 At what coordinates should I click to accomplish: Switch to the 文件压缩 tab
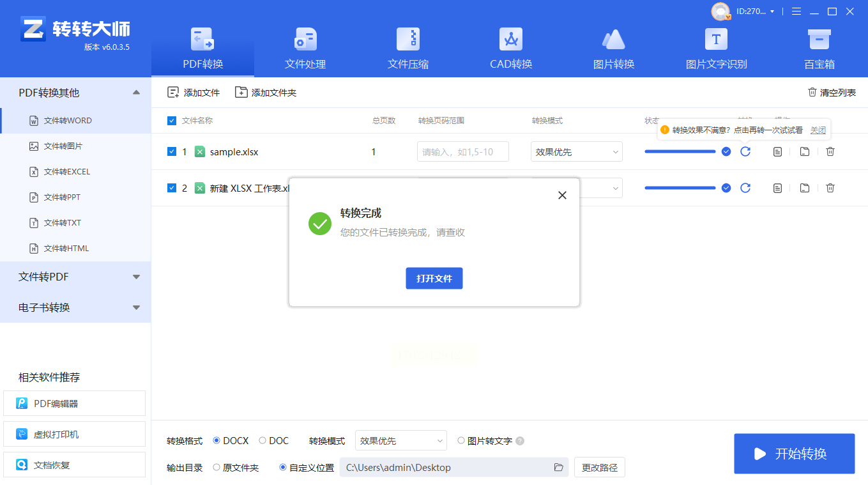pos(408,48)
